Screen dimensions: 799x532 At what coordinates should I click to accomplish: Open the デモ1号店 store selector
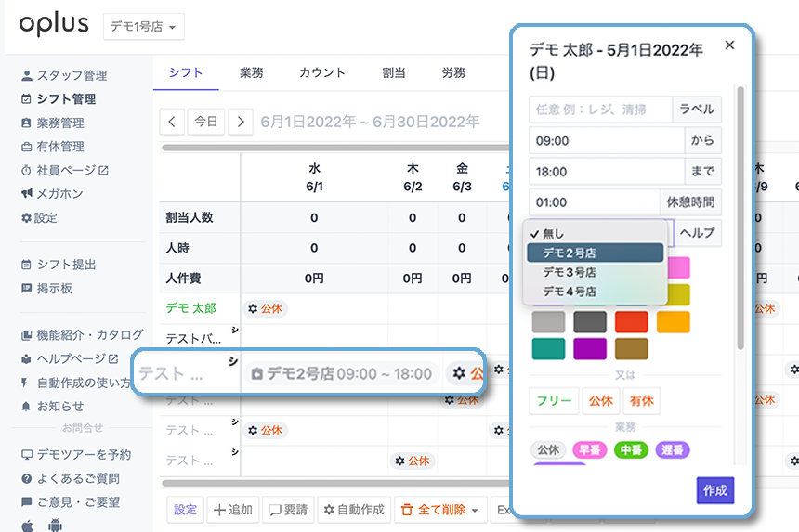click(x=144, y=27)
